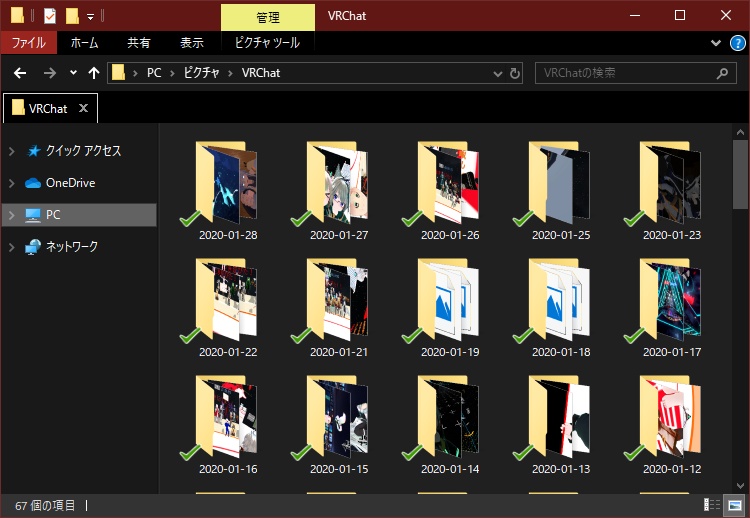Select the 2020-01-26 folder thumbnail
The width and height of the screenshot is (750, 518).
(x=448, y=183)
